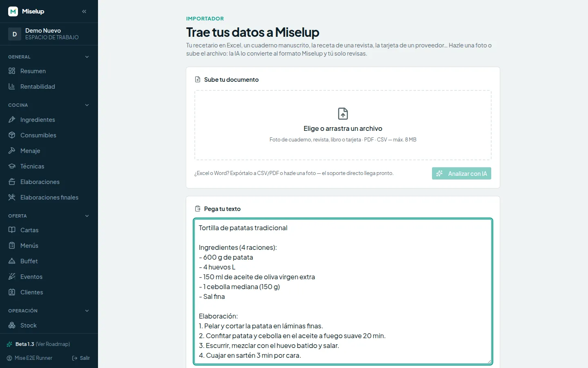Click the Menús clipboard icon
Viewport: 588px width, 368px height.
click(x=12, y=246)
